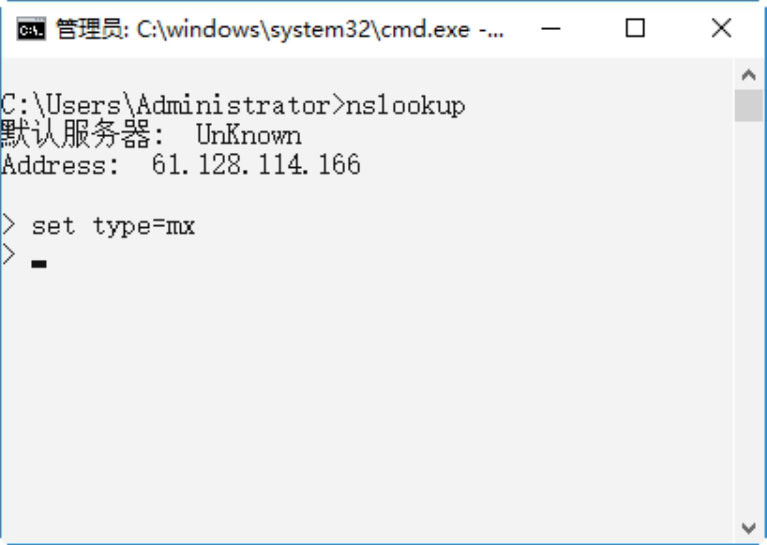
Task: Click the window title text 管理员: C:\windows\system32\cmd.exe
Action: pos(280,30)
